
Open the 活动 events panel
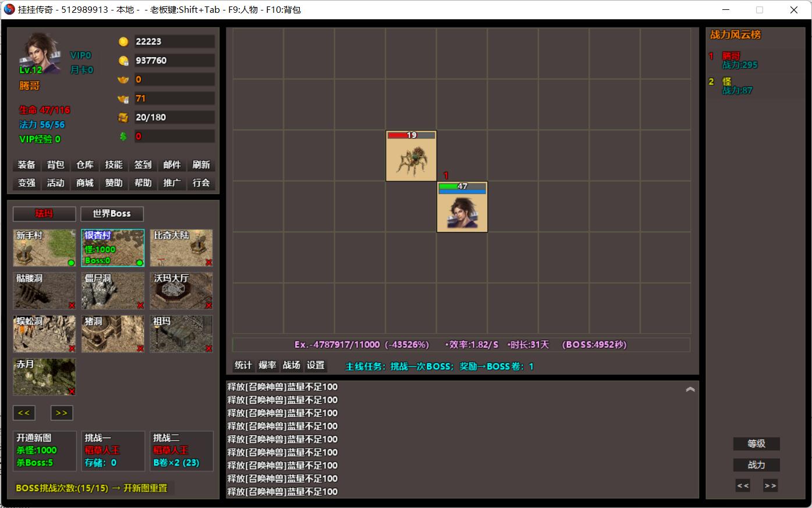point(56,183)
